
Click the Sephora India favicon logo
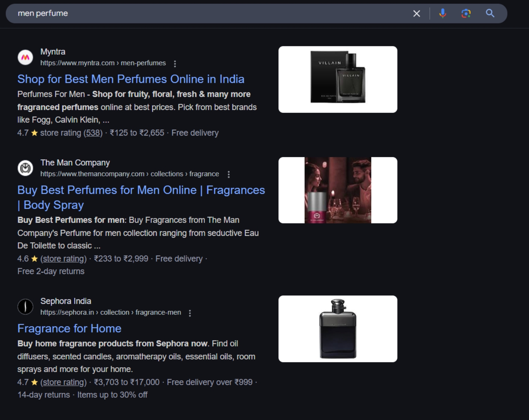(x=25, y=307)
